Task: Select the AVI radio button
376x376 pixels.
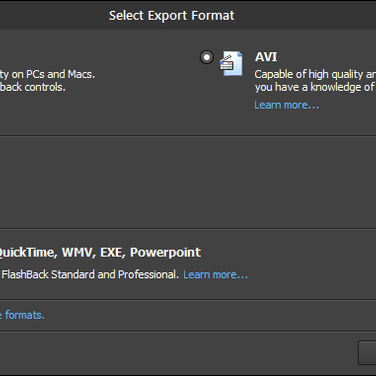Action: (207, 57)
